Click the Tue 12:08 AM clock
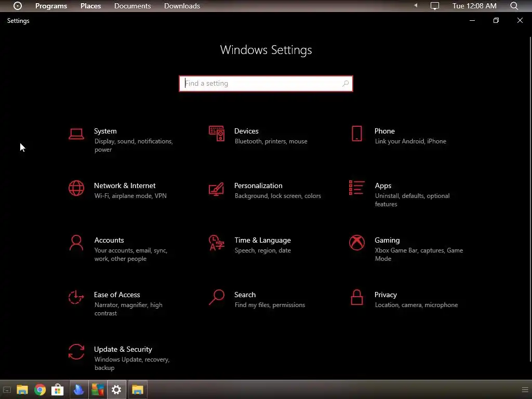Viewport: 532px width, 399px height. pyautogui.click(x=474, y=6)
